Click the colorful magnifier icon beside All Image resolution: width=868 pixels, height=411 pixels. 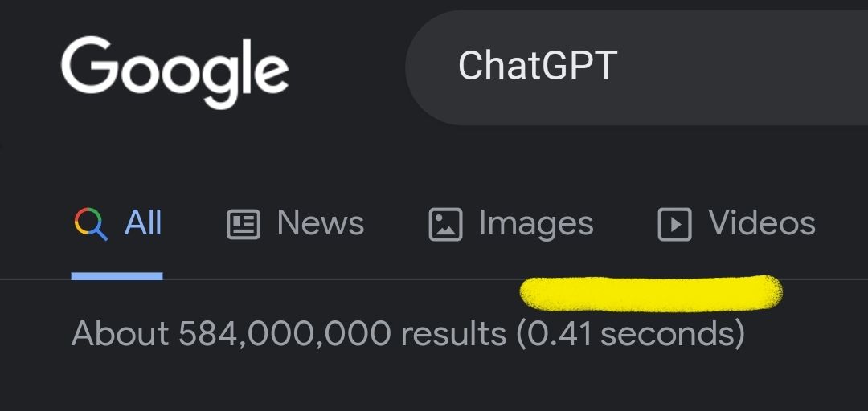(x=90, y=224)
